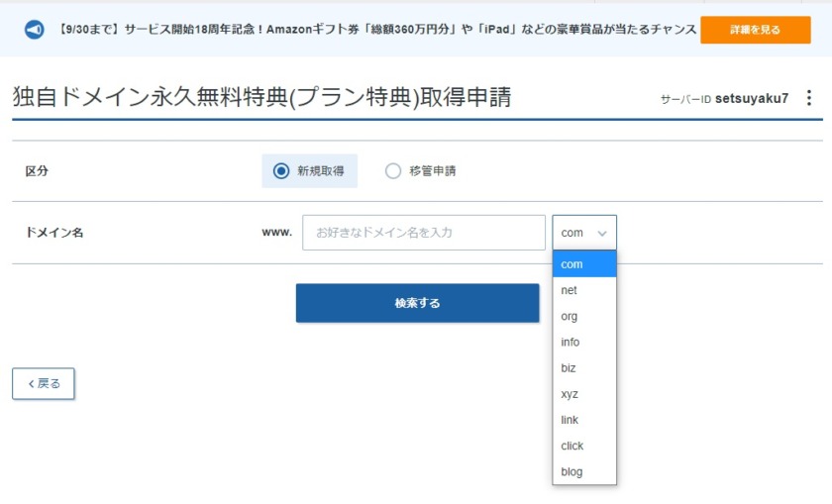Choose link from the TLD list
The image size is (832, 504).
[584, 420]
